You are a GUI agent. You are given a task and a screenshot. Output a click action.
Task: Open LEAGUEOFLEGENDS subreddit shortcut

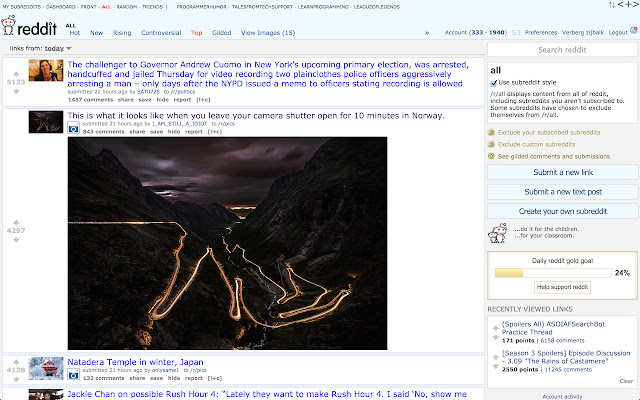376,7
